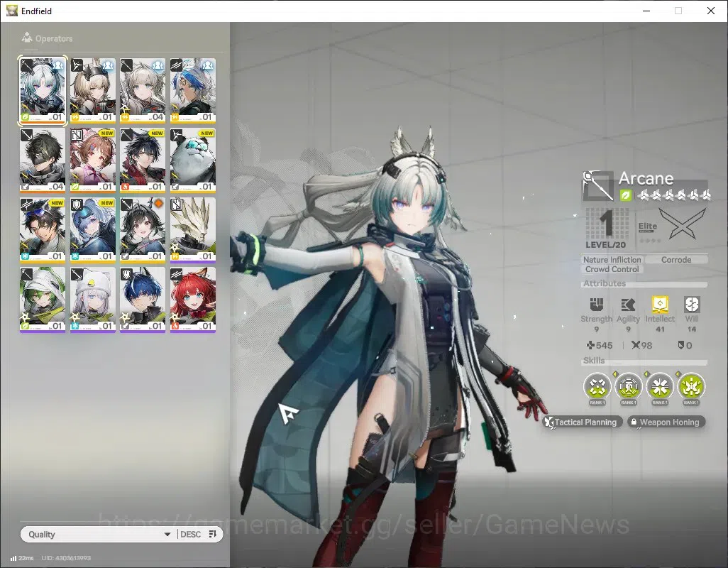
Task: Open the skill icon with circular emblem
Action: (628, 386)
